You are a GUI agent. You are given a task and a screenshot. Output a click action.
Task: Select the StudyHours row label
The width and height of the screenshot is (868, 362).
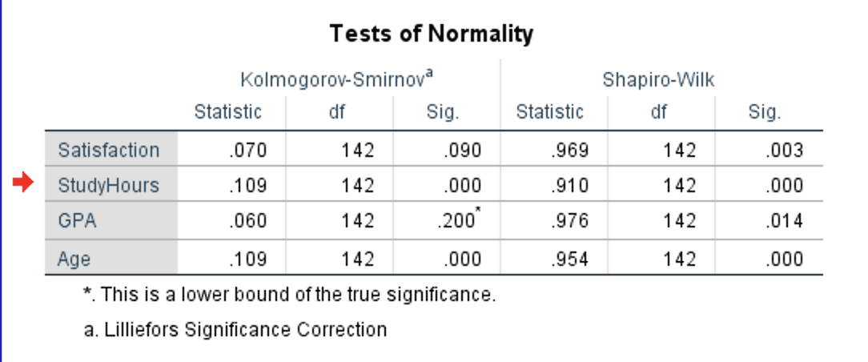[x=109, y=186]
